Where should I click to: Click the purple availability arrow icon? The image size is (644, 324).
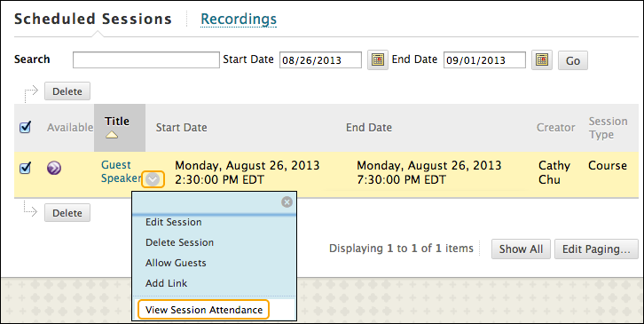tap(54, 168)
